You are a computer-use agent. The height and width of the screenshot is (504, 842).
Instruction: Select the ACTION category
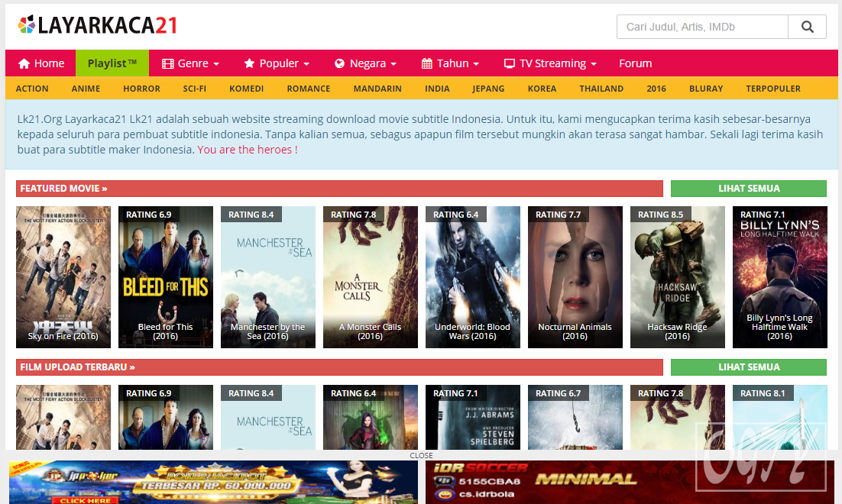[x=32, y=89]
